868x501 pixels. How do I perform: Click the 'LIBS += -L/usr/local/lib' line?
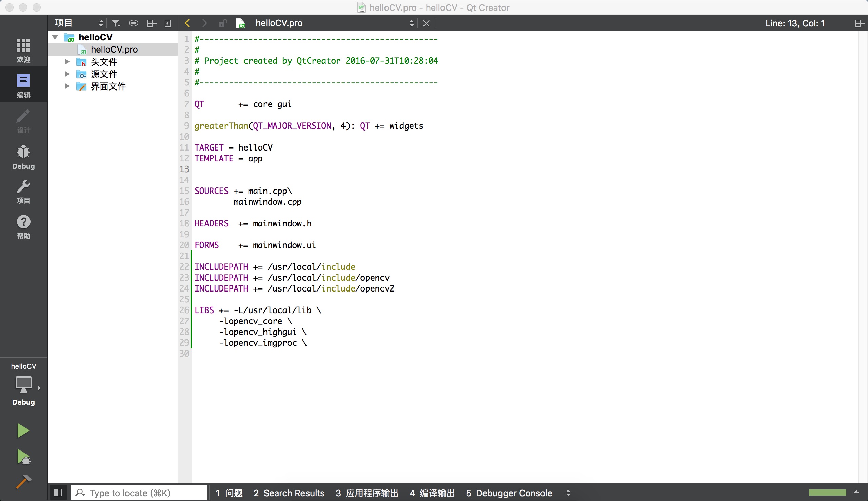258,310
